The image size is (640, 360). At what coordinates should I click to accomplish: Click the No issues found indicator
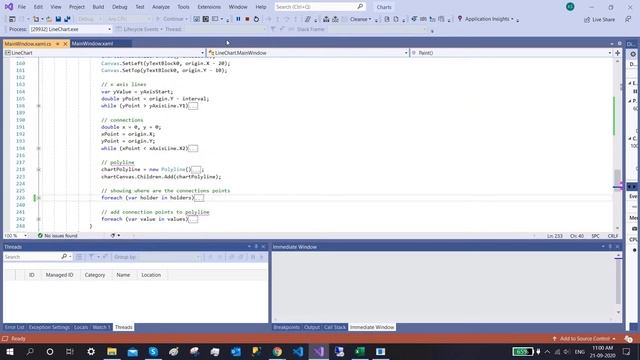click(57, 236)
